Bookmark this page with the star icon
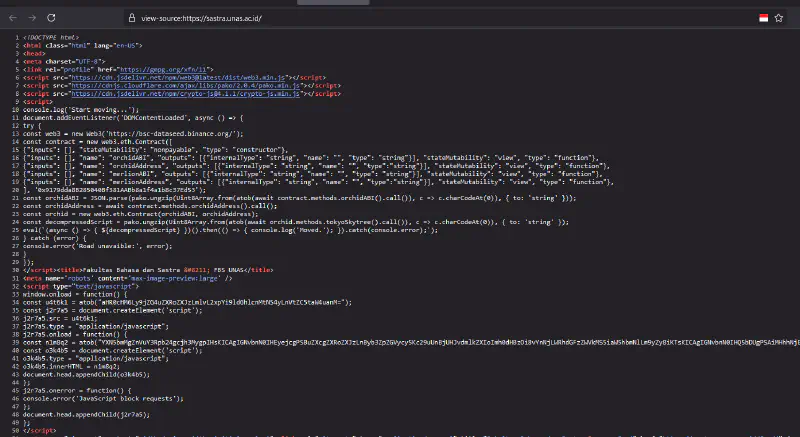The image size is (800, 437). (x=779, y=18)
